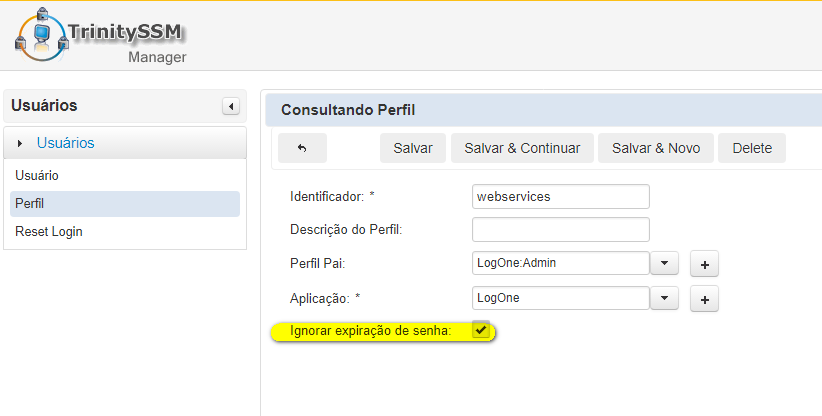
Task: Click the back arrow toolbar button
Action: click(x=302, y=148)
